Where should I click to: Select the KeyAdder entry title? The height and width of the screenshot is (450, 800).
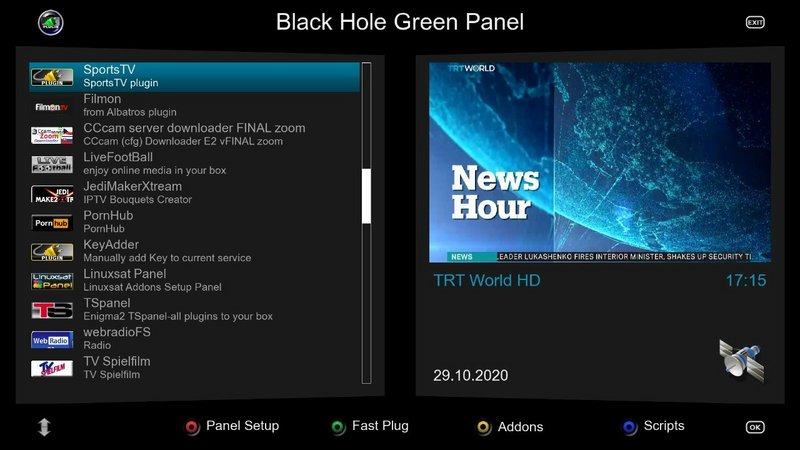(x=111, y=245)
